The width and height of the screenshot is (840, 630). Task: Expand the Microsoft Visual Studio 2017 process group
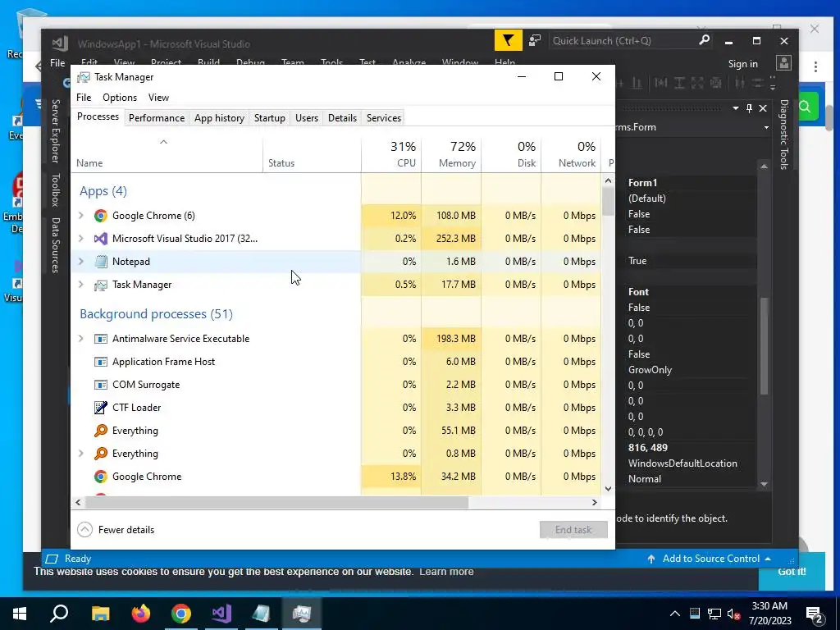[81, 239]
